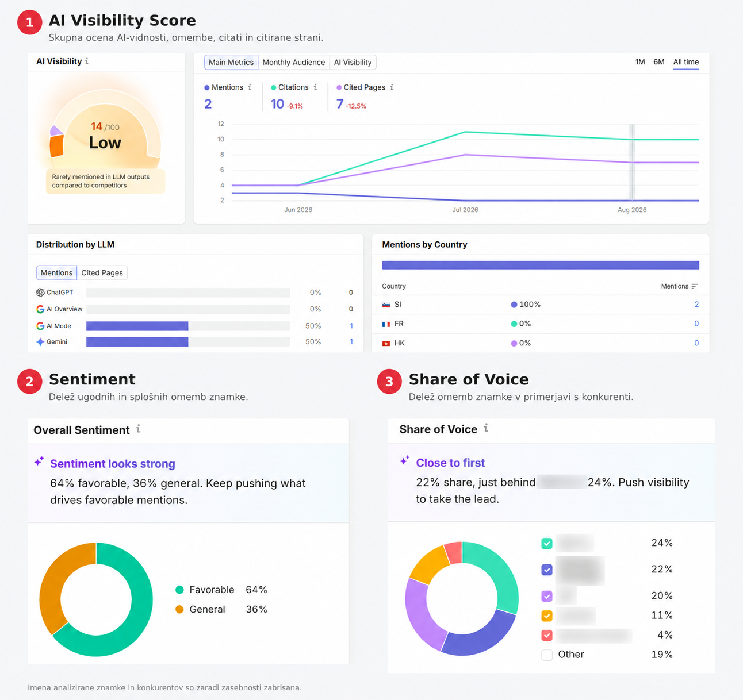Screen dimensions: 743x700
Task: Click the SI mentions count link 2
Action: tap(696, 305)
